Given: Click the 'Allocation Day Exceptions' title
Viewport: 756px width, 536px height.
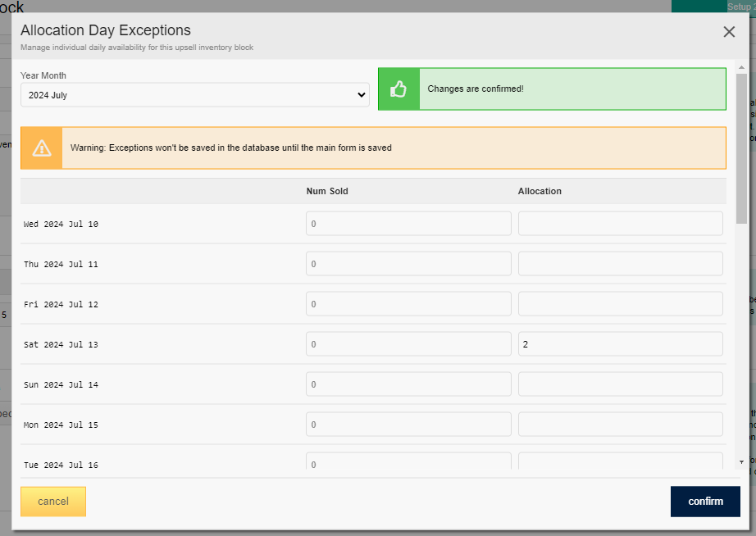Looking at the screenshot, I should (x=106, y=30).
